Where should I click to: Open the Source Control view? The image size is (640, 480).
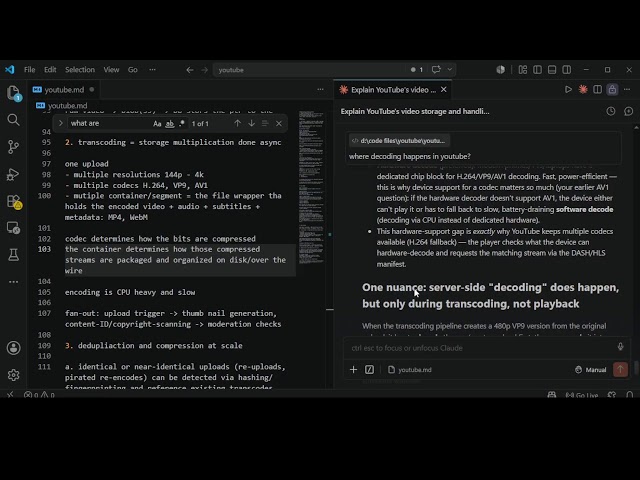click(13, 147)
